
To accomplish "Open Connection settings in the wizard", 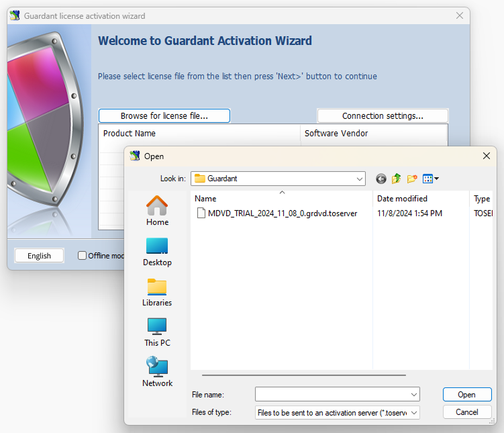I will (383, 115).
